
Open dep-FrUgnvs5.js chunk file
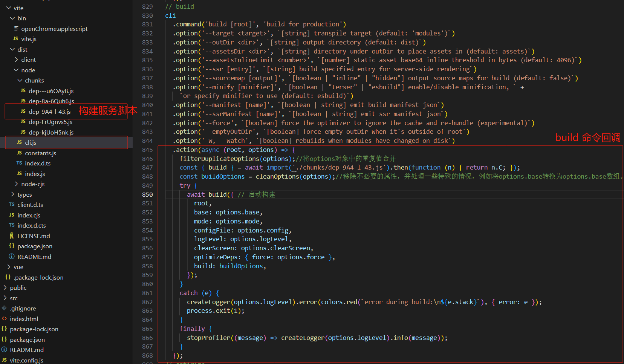click(50, 122)
